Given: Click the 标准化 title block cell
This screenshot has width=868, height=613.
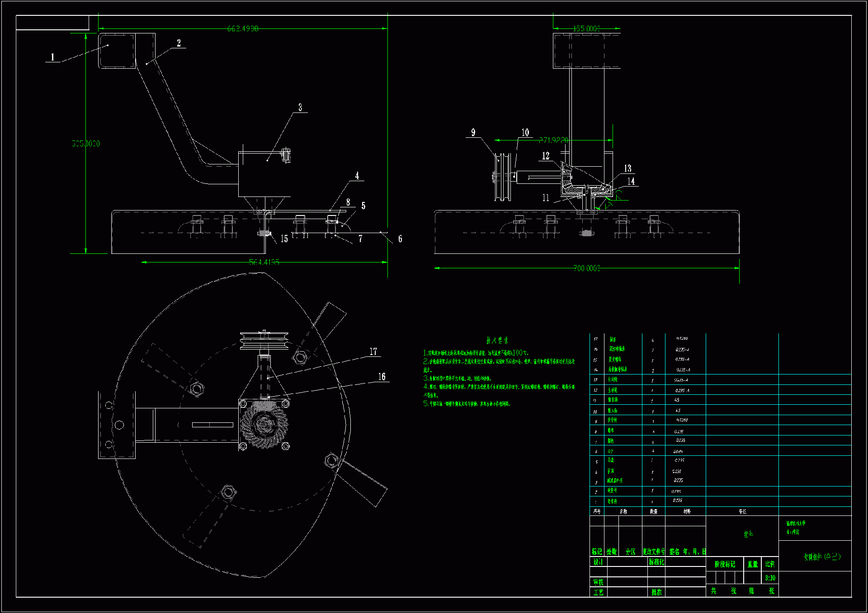Looking at the screenshot, I should (x=656, y=562).
